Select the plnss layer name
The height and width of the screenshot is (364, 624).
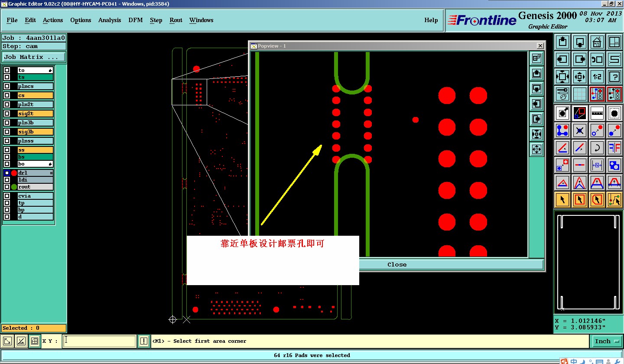tap(36, 141)
